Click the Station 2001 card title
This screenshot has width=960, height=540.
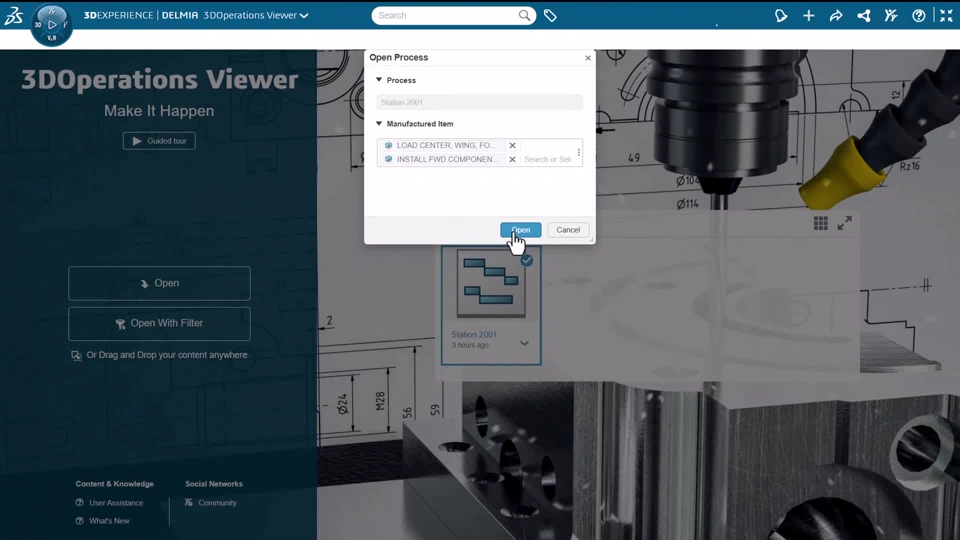pos(474,335)
